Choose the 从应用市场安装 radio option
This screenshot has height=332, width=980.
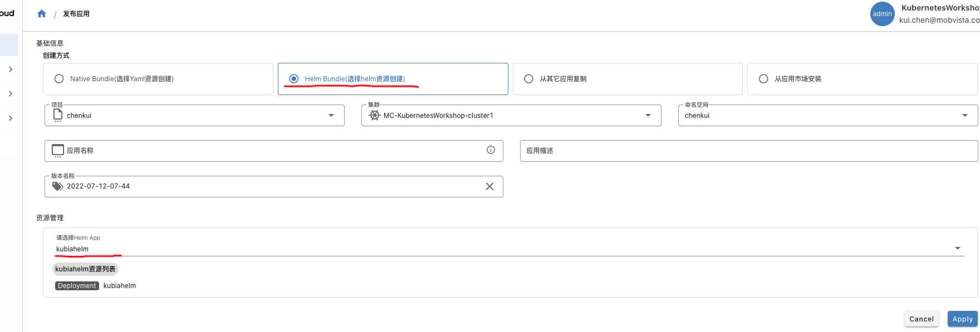(763, 79)
